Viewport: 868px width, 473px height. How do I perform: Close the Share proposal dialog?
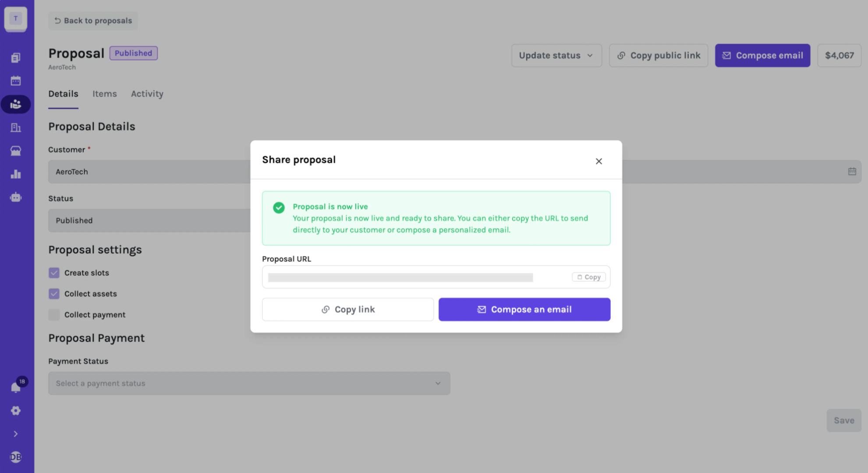[x=599, y=161]
